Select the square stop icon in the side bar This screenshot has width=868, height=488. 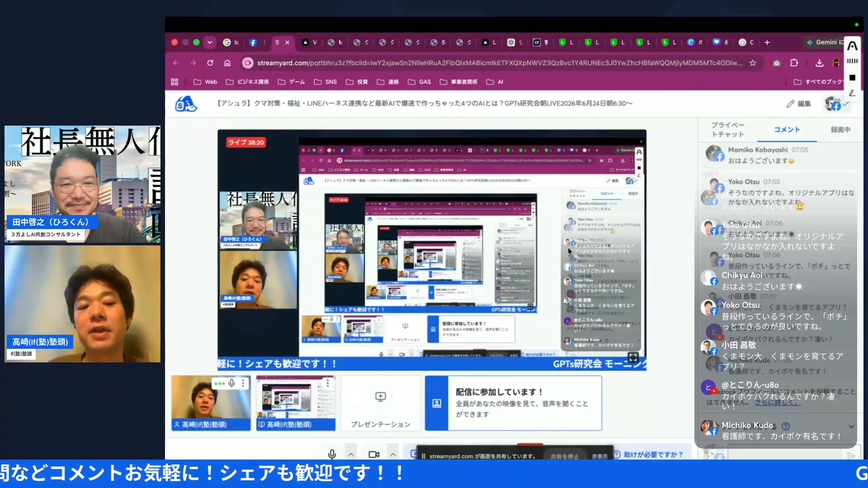point(852,78)
